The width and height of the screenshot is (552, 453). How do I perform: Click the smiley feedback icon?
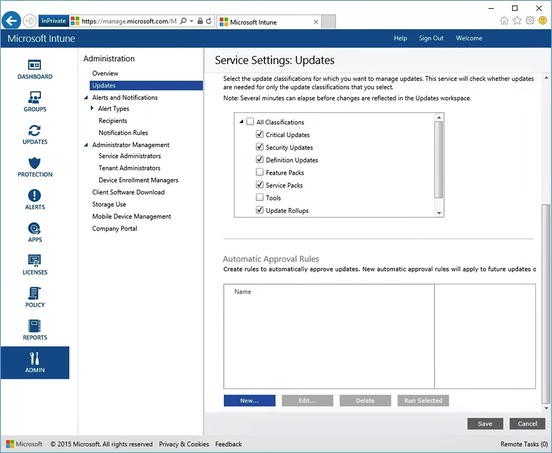coord(543,20)
